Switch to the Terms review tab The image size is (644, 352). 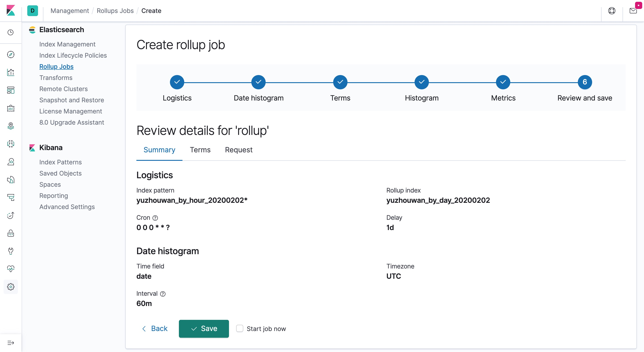[200, 150]
